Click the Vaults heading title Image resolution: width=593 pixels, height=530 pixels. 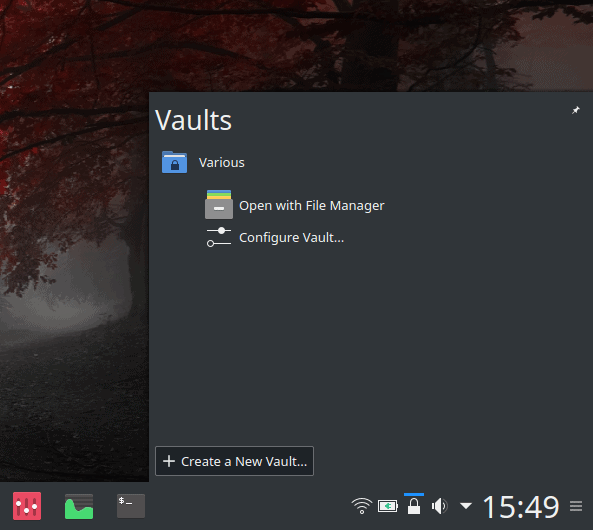coord(193,120)
